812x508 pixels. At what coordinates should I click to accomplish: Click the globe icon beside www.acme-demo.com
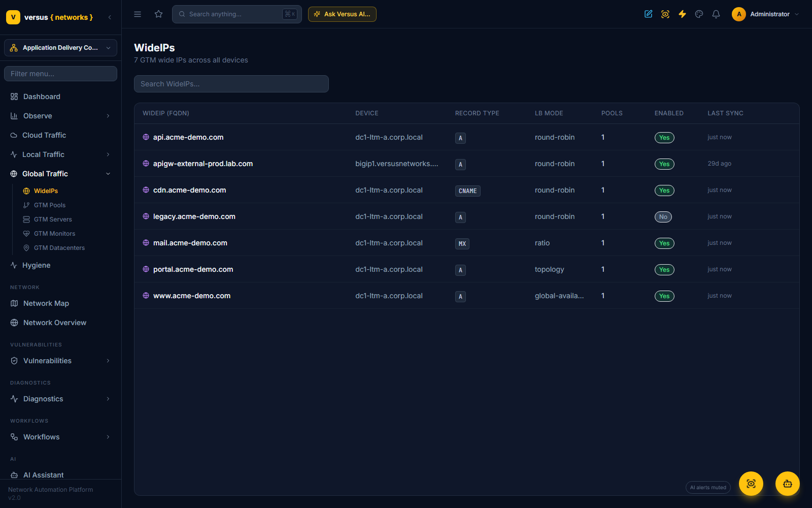coord(146,296)
